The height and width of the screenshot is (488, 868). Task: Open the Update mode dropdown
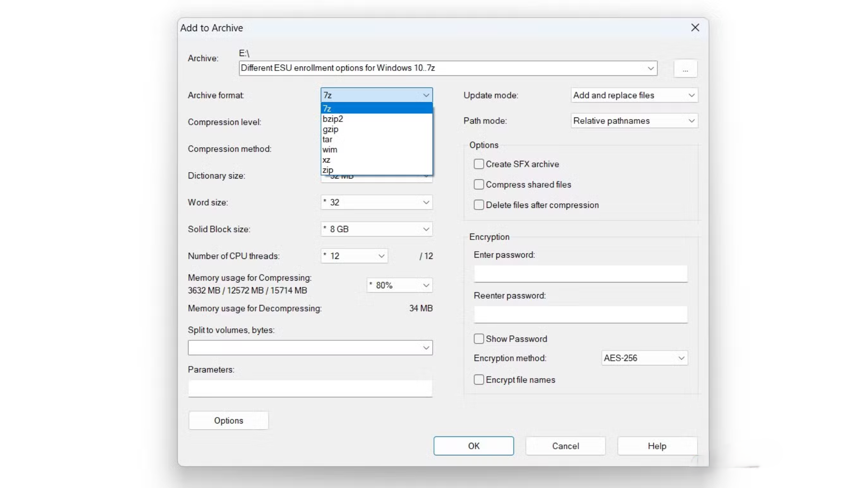(x=634, y=95)
